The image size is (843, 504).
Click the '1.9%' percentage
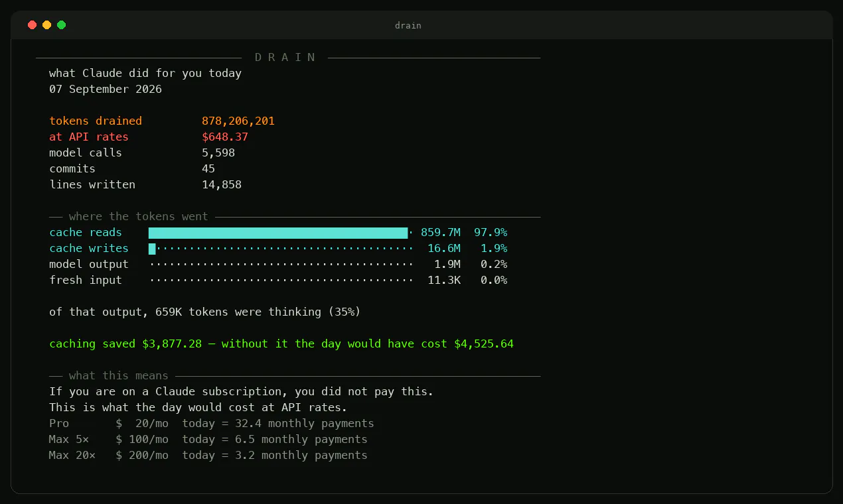[494, 248]
